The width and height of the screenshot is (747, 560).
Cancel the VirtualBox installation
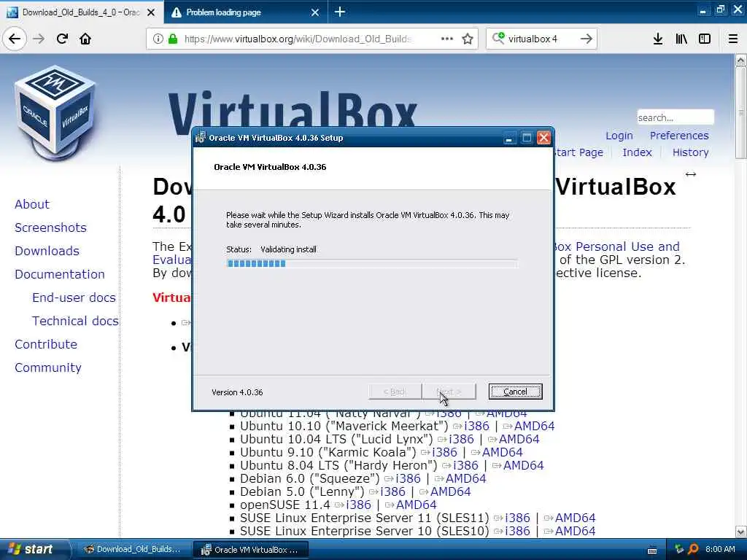pyautogui.click(x=515, y=392)
